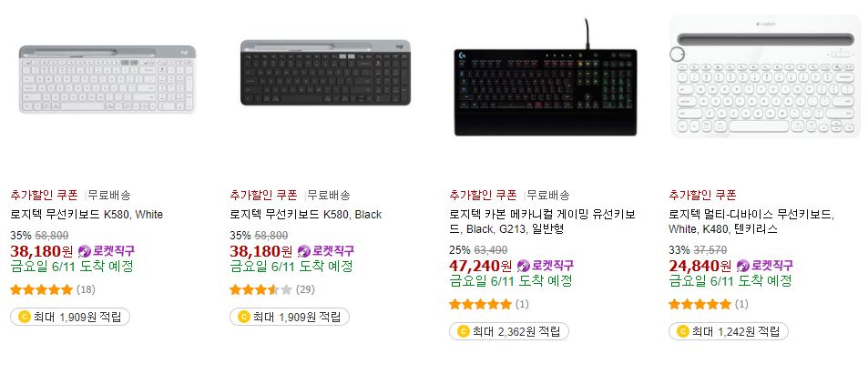868x384 pixels.
Task: View the G213 gaming keyboard image
Action: 546,77
